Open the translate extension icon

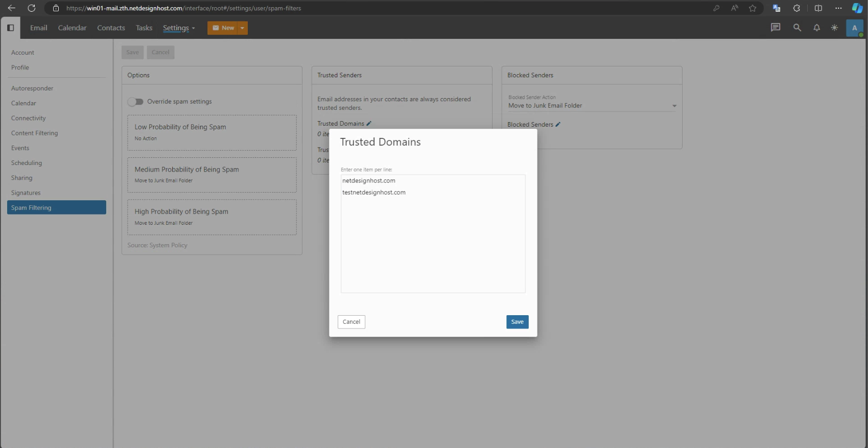777,8
